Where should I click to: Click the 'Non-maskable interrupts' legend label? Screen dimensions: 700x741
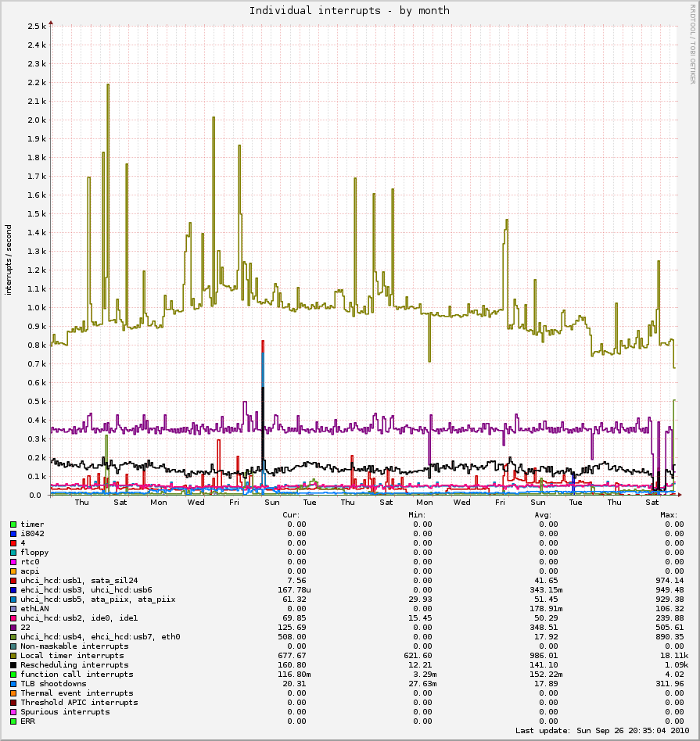74,646
